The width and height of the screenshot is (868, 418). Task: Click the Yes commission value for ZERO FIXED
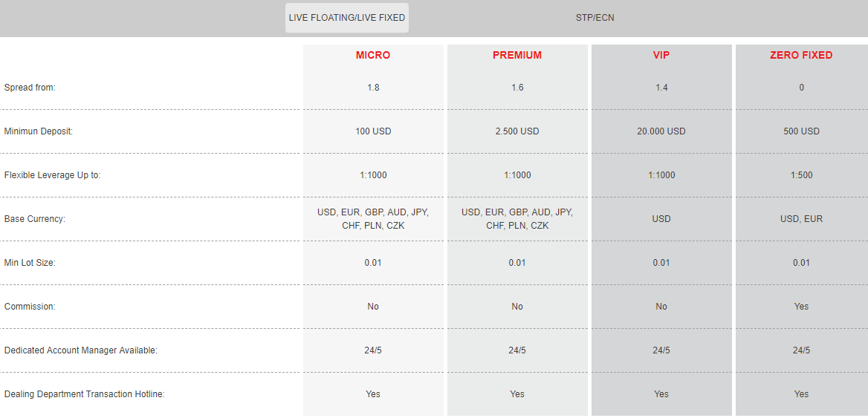[x=801, y=307]
